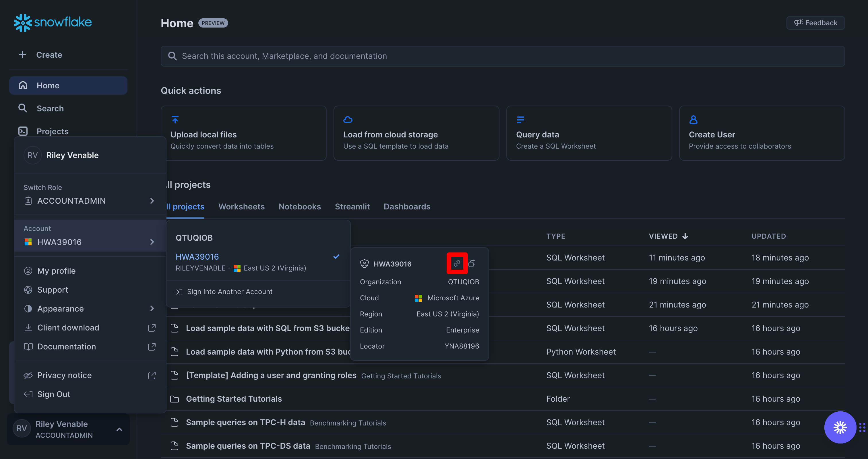Expand the Appearance submenu
868x459 pixels.
pyautogui.click(x=90, y=308)
